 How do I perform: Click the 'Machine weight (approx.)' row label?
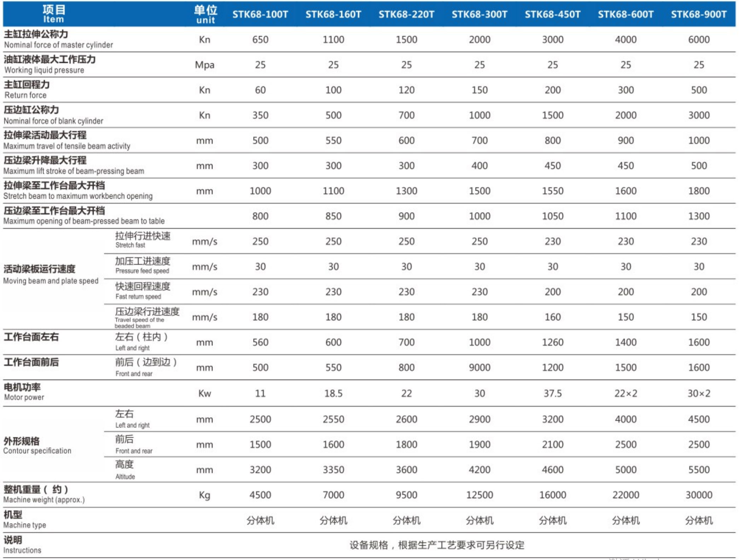point(44,500)
